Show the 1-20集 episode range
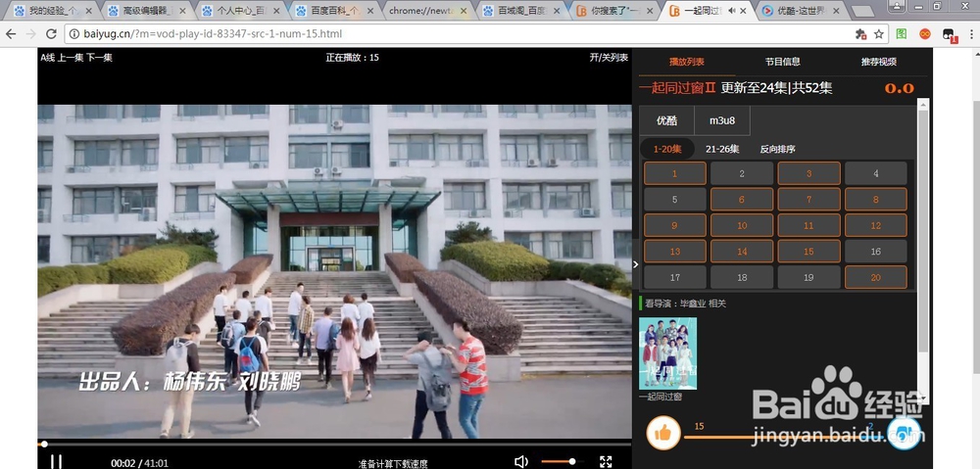This screenshot has width=980, height=469. [666, 149]
